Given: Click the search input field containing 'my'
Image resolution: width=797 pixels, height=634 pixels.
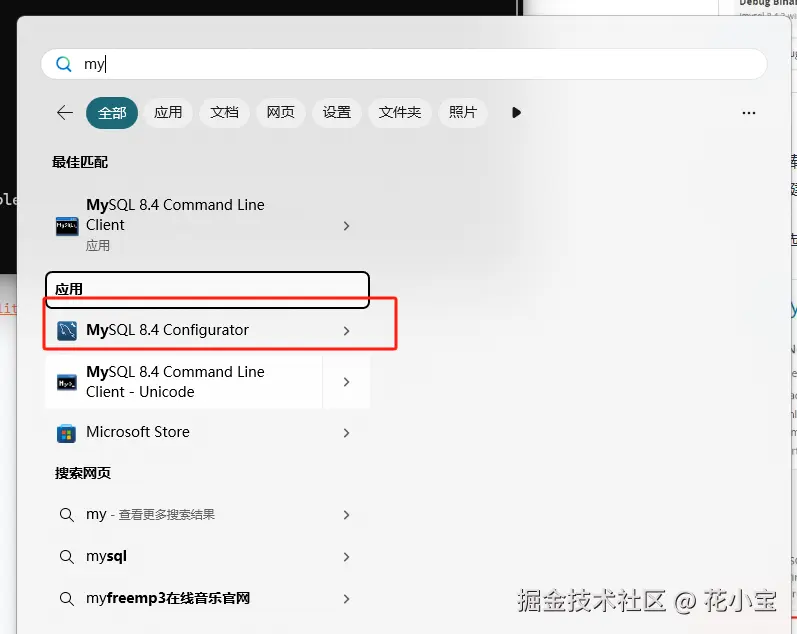Looking at the screenshot, I should tap(404, 64).
